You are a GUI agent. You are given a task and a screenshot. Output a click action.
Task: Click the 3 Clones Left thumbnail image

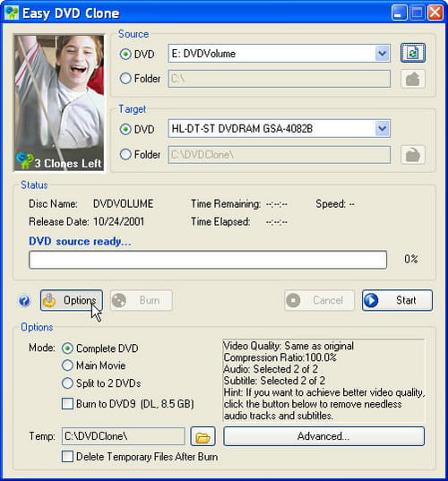pos(59,103)
